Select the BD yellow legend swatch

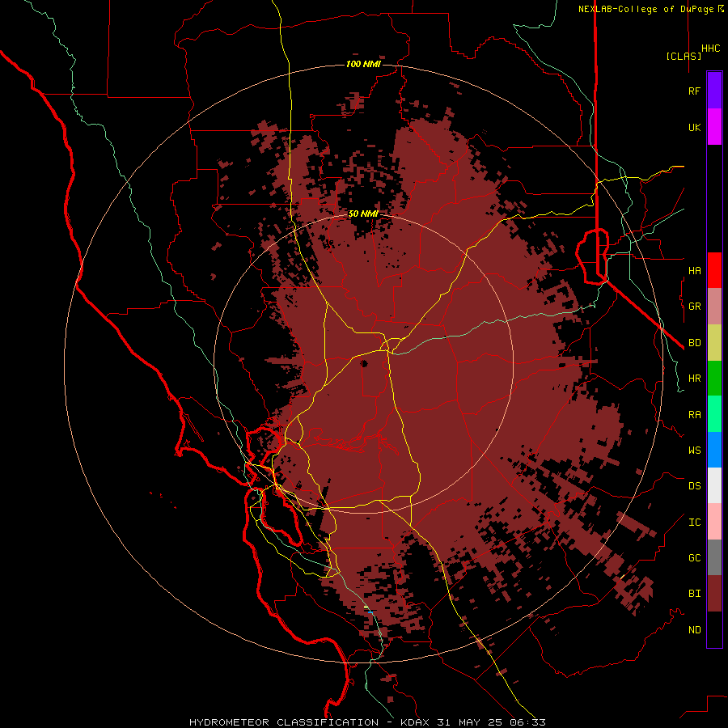714,342
